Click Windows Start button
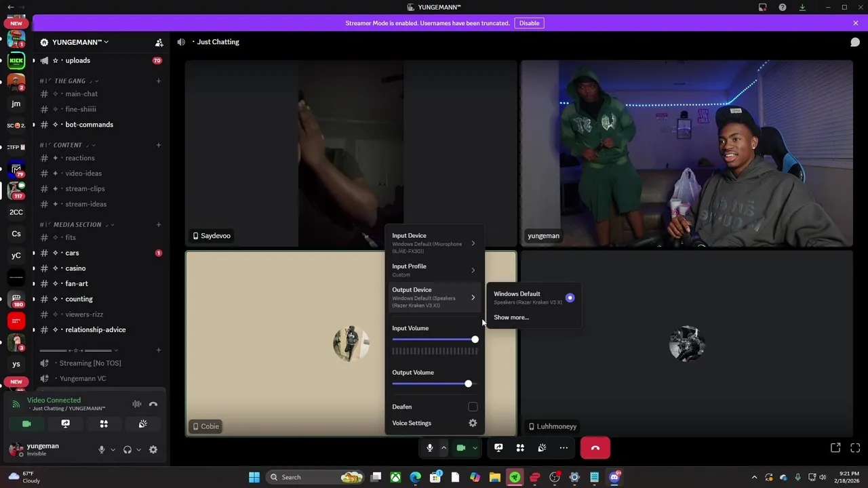The height and width of the screenshot is (488, 868). pyautogui.click(x=254, y=477)
